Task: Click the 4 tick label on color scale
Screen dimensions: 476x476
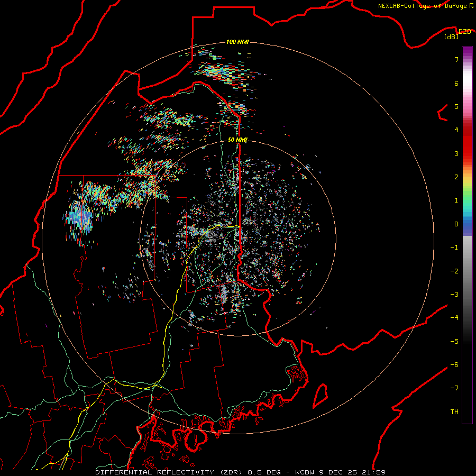Action: pos(456,130)
